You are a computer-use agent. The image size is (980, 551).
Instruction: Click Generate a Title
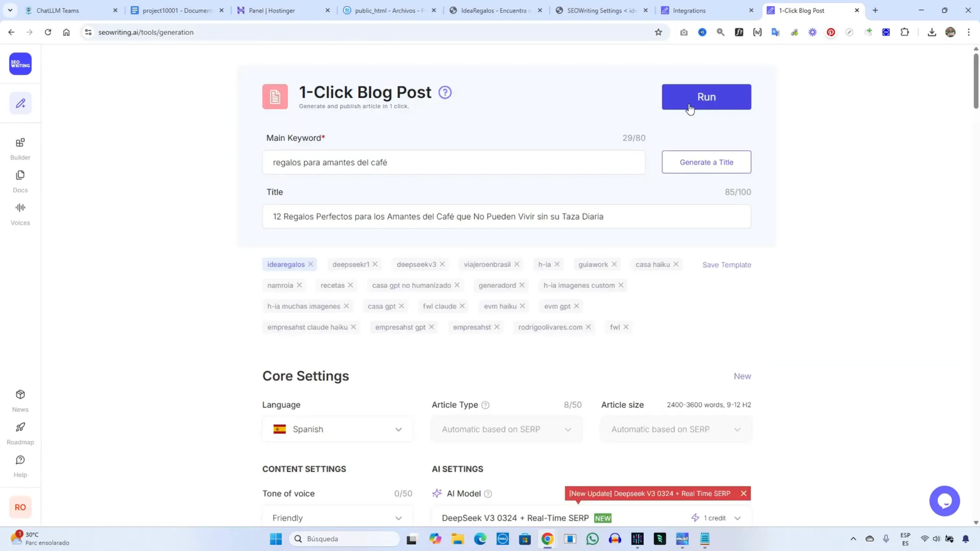point(706,162)
